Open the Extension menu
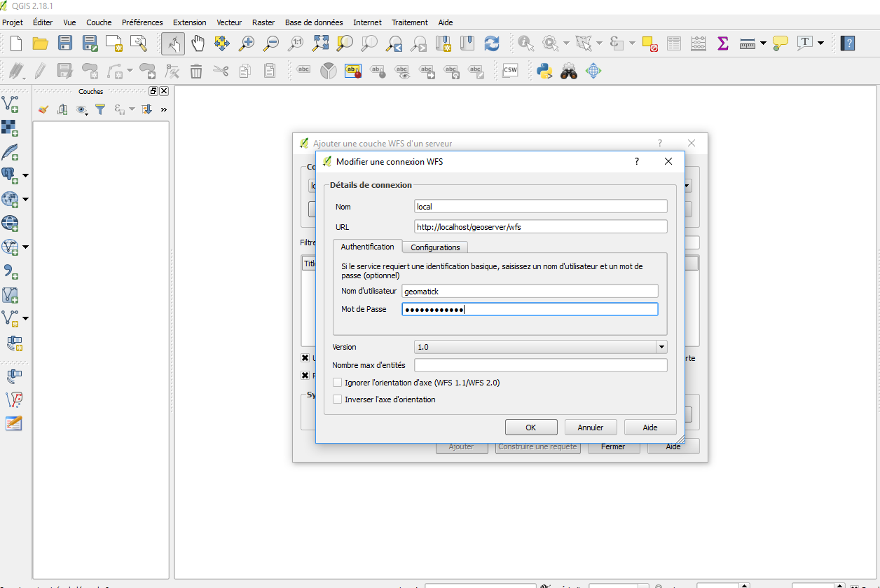The image size is (880, 588). tap(190, 22)
